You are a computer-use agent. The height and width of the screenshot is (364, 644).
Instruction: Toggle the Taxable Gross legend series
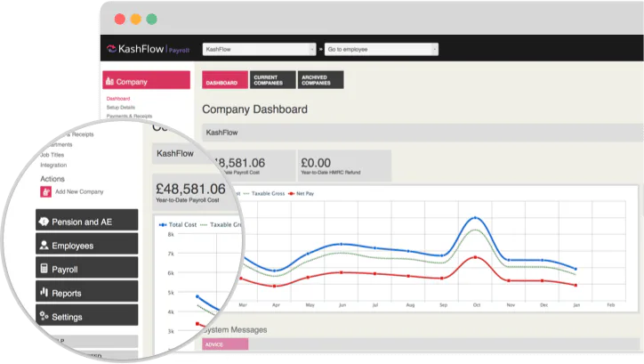point(264,193)
